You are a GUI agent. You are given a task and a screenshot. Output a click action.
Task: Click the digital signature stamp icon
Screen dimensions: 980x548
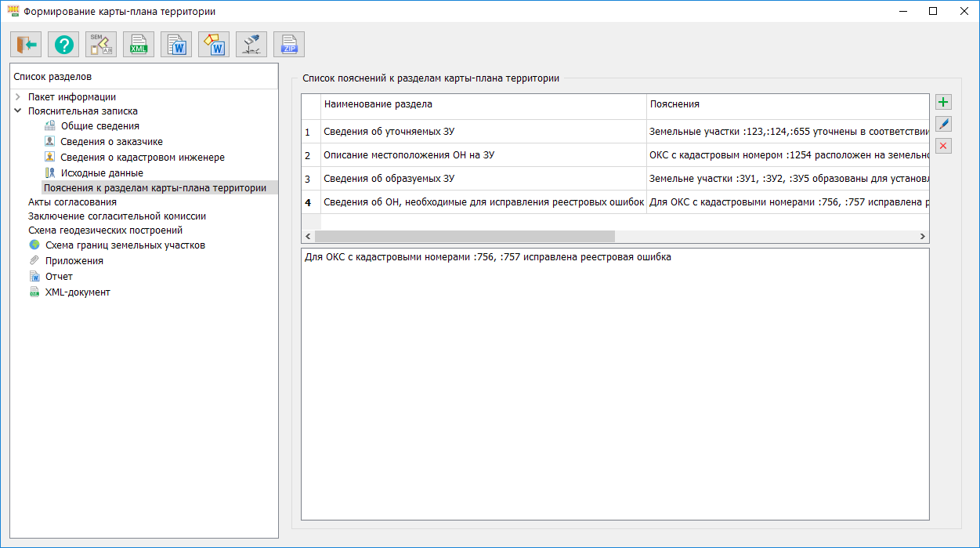251,45
